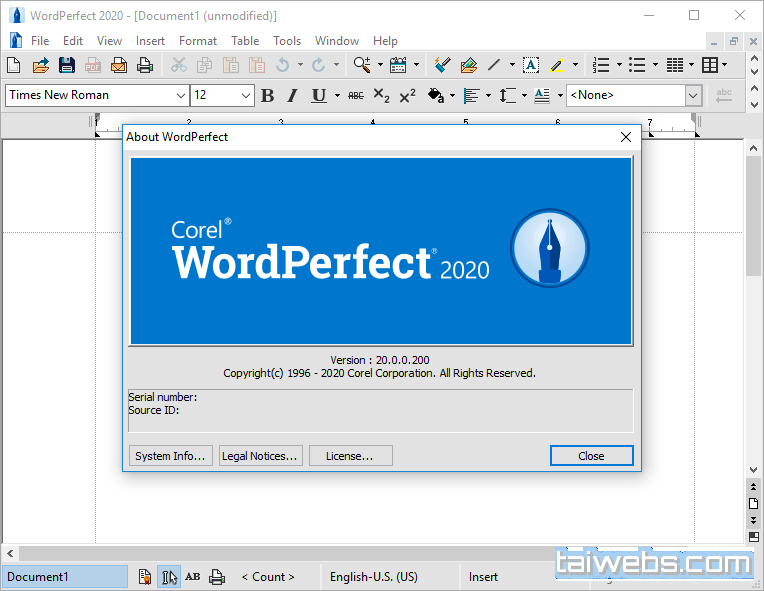The width and height of the screenshot is (764, 591).
Task: Click the Redo arrow icon
Action: tap(318, 65)
